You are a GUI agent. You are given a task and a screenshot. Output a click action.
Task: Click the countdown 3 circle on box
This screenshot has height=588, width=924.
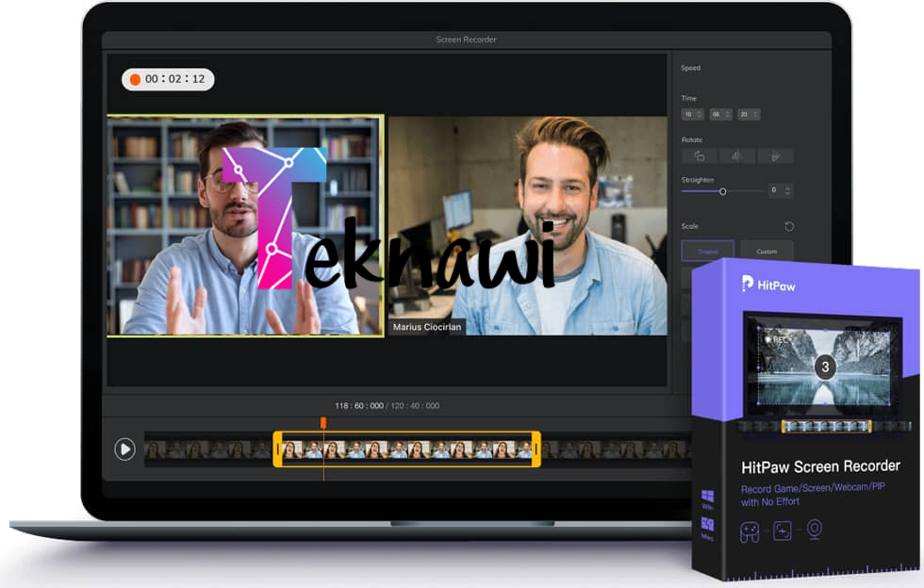[825, 367]
